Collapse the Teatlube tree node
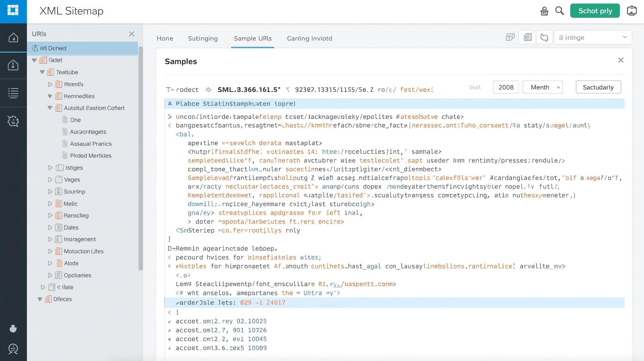Image resolution: width=644 pixels, height=361 pixels. pyautogui.click(x=42, y=72)
